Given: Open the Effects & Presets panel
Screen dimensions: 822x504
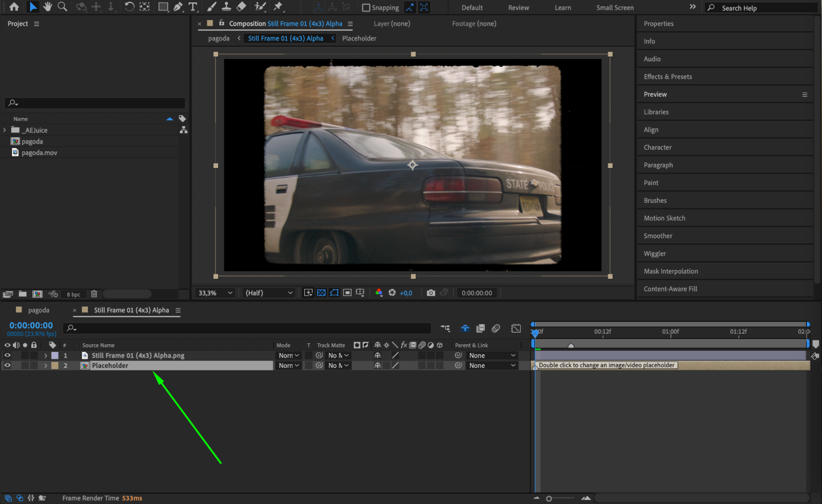Looking at the screenshot, I should [x=667, y=76].
